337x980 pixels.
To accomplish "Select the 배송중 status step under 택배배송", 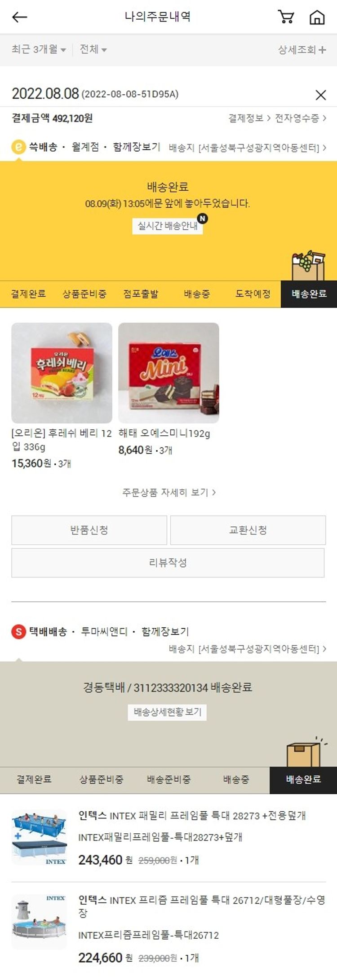I will coord(236,779).
